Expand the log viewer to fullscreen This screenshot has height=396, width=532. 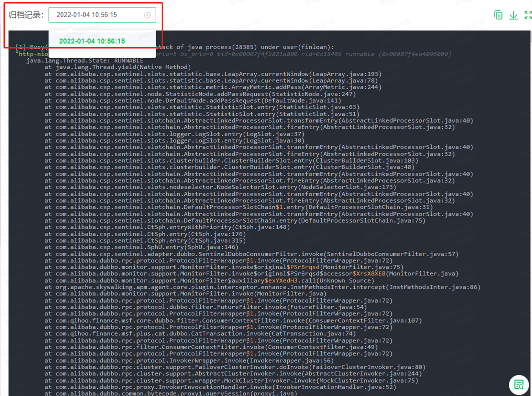528,15
